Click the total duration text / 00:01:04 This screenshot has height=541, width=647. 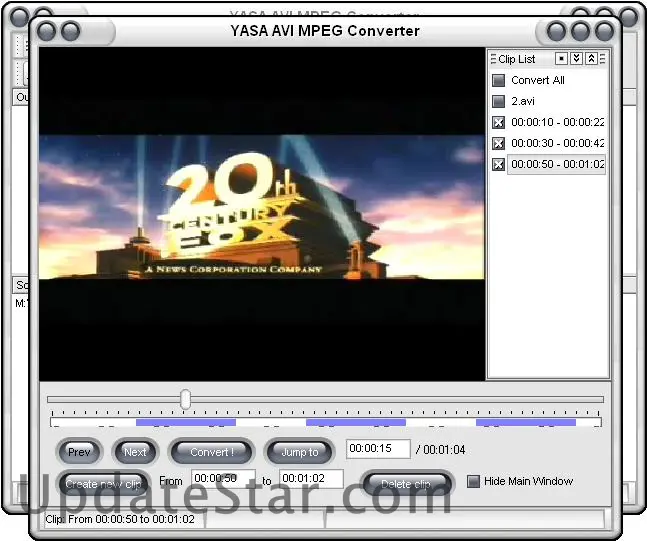[x=441, y=449]
